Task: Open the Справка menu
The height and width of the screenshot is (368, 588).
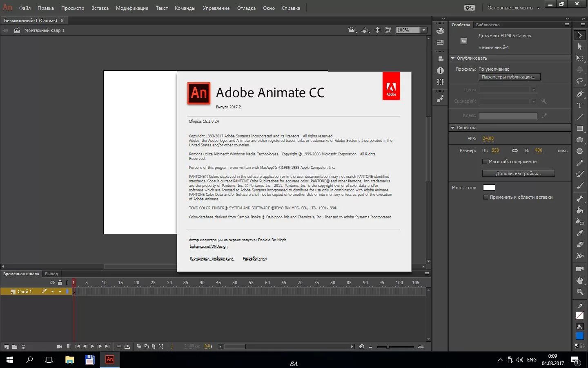Action: [x=291, y=8]
